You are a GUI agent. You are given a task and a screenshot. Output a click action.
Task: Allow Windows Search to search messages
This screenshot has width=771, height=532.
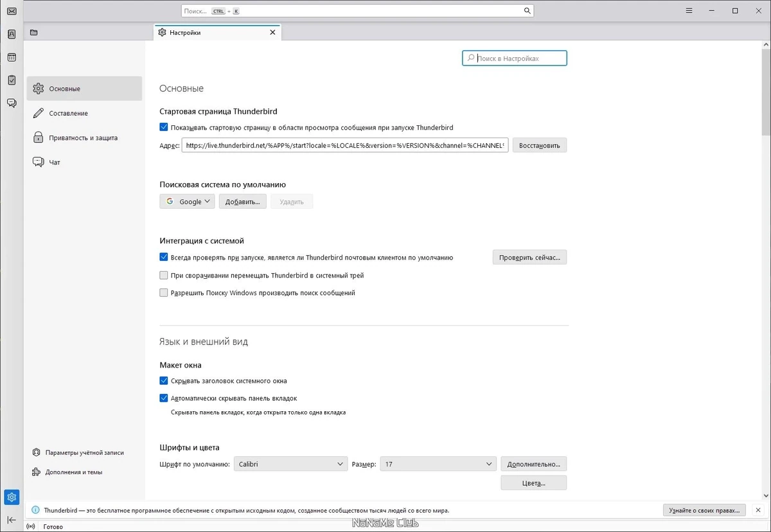(x=164, y=292)
